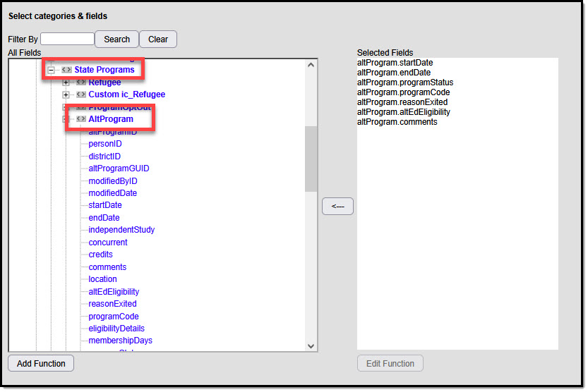The width and height of the screenshot is (588, 392).
Task: Add the altEdEligibility field from All Fields
Action: (x=114, y=292)
